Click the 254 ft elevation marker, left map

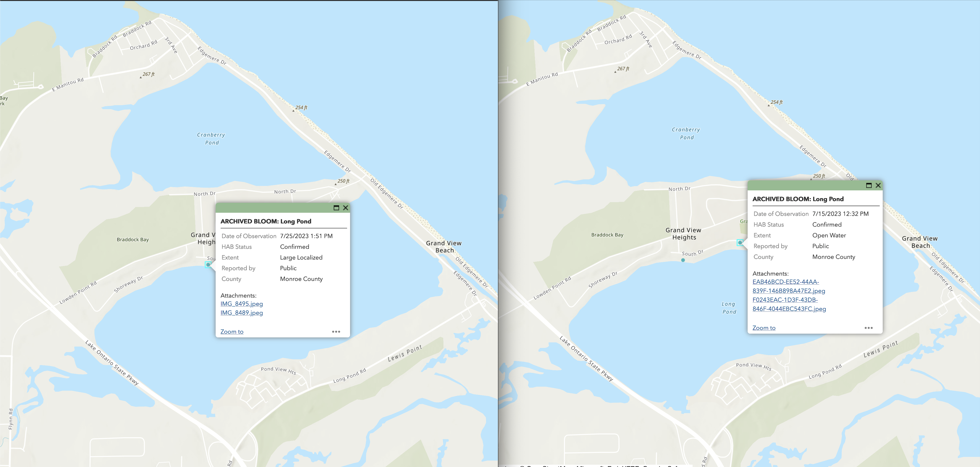click(301, 108)
